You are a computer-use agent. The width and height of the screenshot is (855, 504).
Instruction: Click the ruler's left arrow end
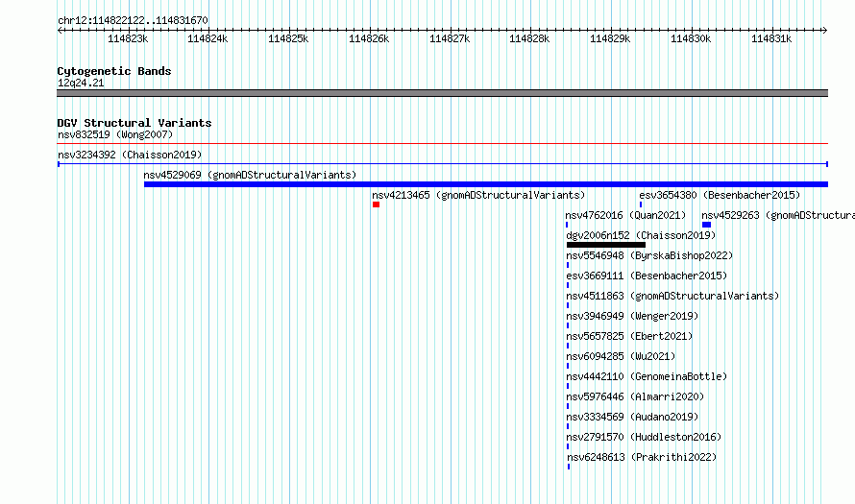point(60,30)
